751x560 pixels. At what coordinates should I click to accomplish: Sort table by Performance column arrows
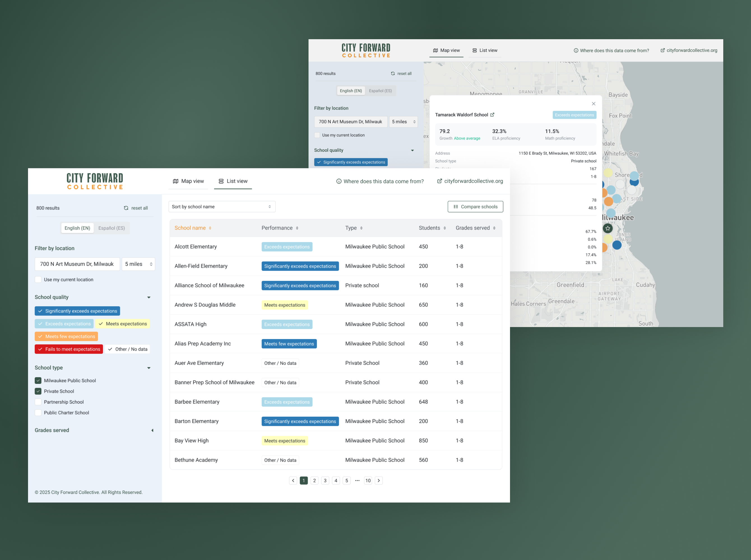[x=297, y=228]
